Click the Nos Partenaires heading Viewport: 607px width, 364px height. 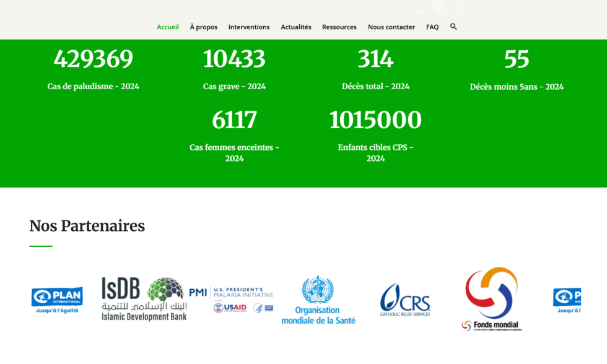pos(87,226)
